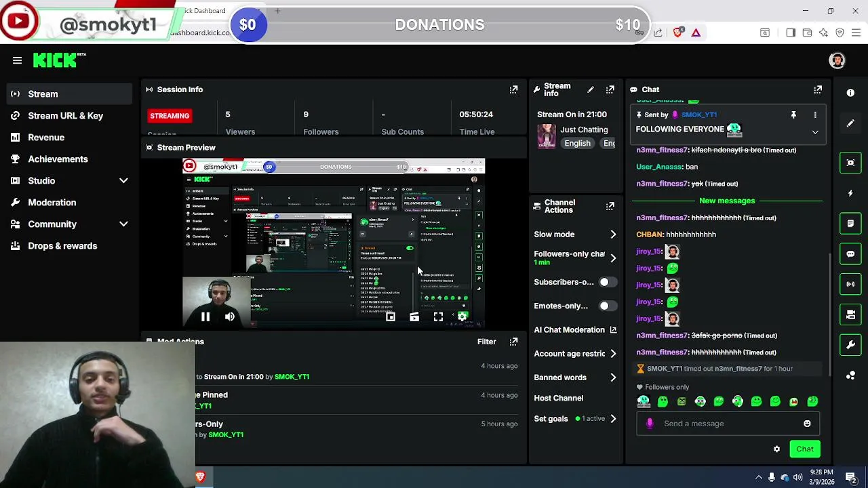Open AI Chat Moderation external link icon

(613, 330)
